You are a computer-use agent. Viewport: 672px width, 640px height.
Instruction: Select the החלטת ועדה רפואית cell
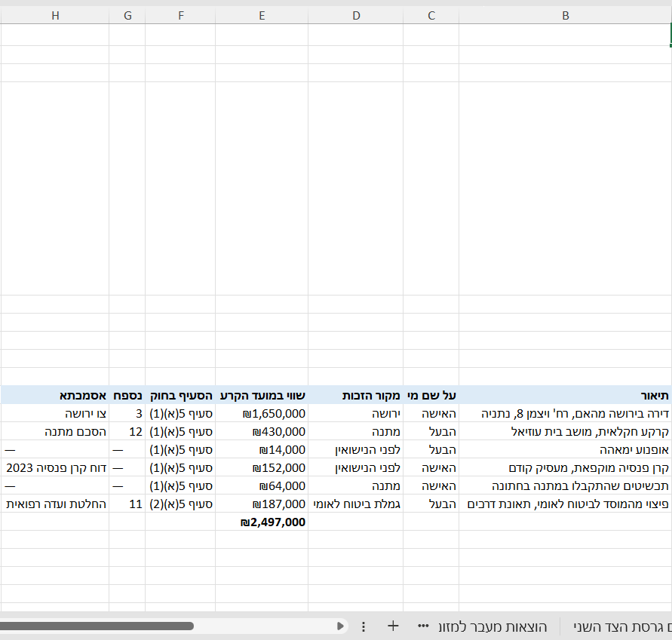(55, 504)
